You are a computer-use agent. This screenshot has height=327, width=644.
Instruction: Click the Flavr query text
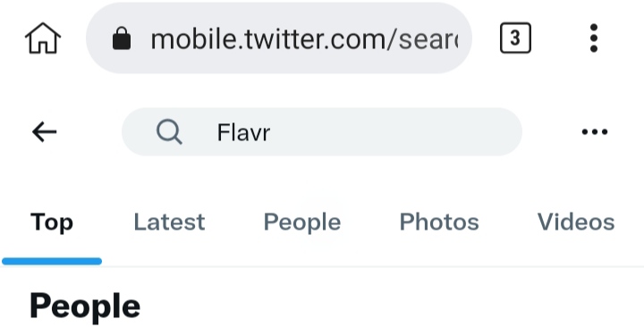(x=243, y=132)
